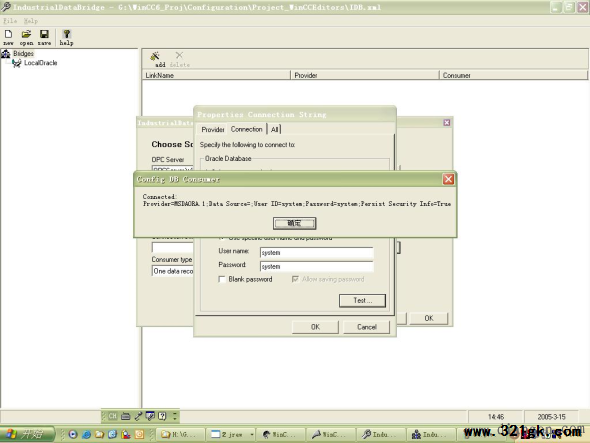
Task: Open the Windows Start button
Action: 27,434
